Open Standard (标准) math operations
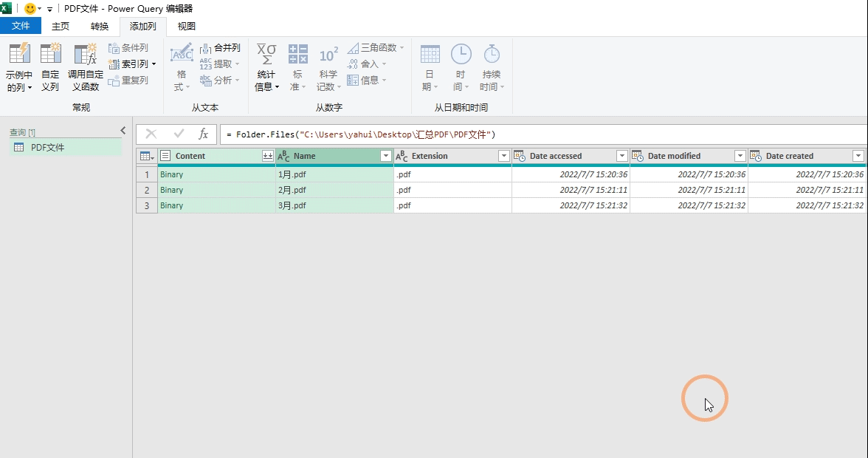Screen dimensions: 868x458 coord(298,67)
